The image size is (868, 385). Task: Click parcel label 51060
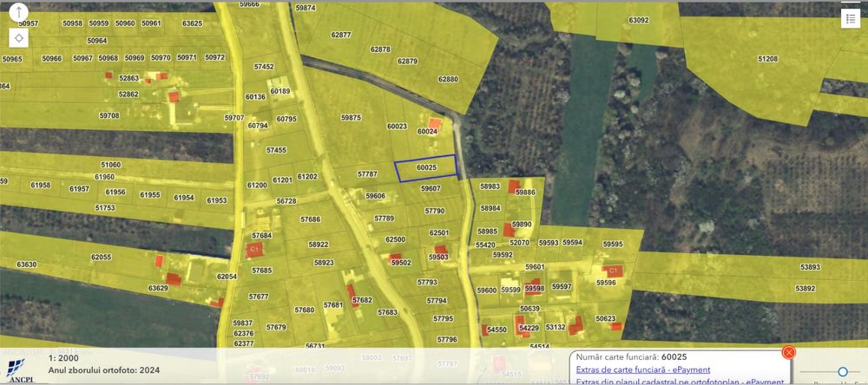click(x=111, y=165)
